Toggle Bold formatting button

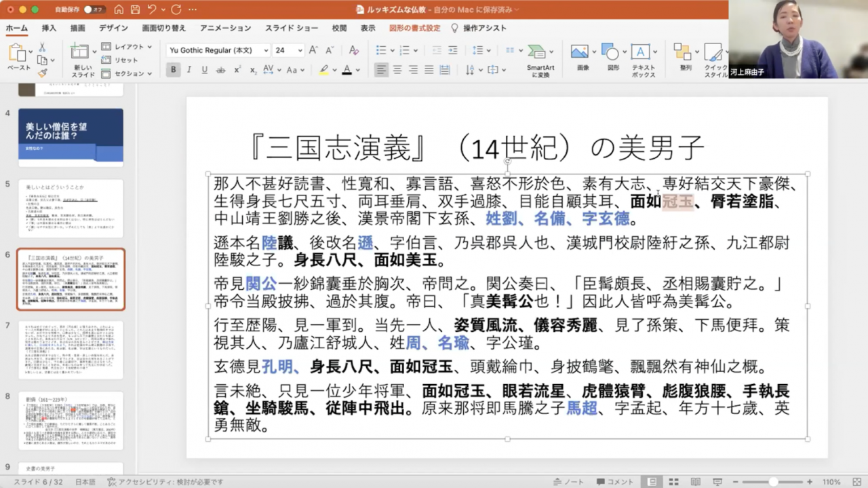pyautogui.click(x=173, y=70)
